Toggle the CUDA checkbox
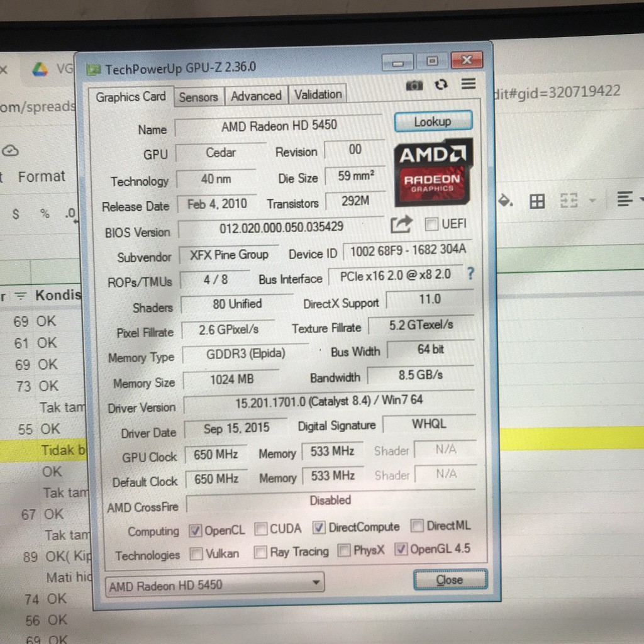 [x=260, y=529]
